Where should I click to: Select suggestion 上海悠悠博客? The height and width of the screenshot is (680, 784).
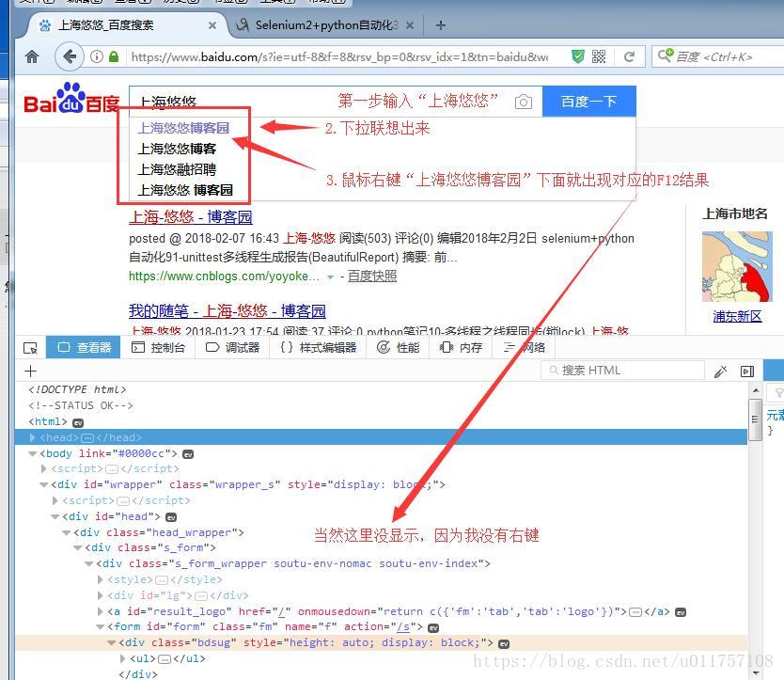(177, 150)
